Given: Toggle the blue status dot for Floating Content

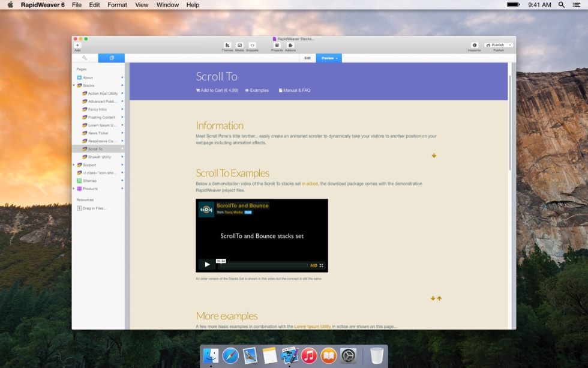Looking at the screenshot, I should (x=122, y=117).
